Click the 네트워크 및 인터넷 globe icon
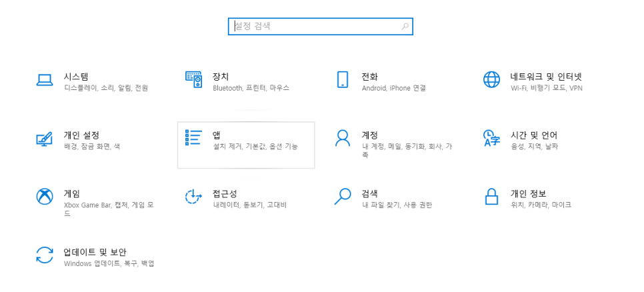The height and width of the screenshot is (292, 644). 491,79
